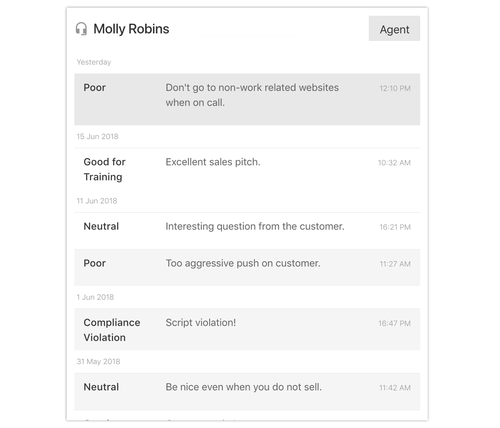Screen dimensions: 500x428
Task: Click the 16:47 PM timestamp
Action: click(394, 323)
